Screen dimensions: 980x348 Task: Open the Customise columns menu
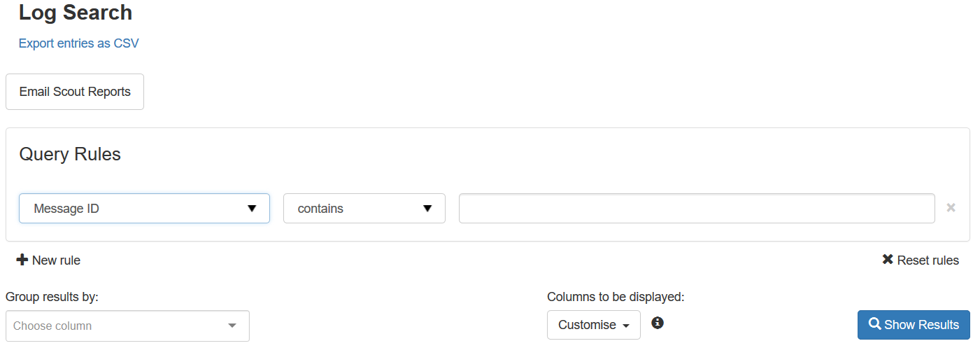coord(594,325)
